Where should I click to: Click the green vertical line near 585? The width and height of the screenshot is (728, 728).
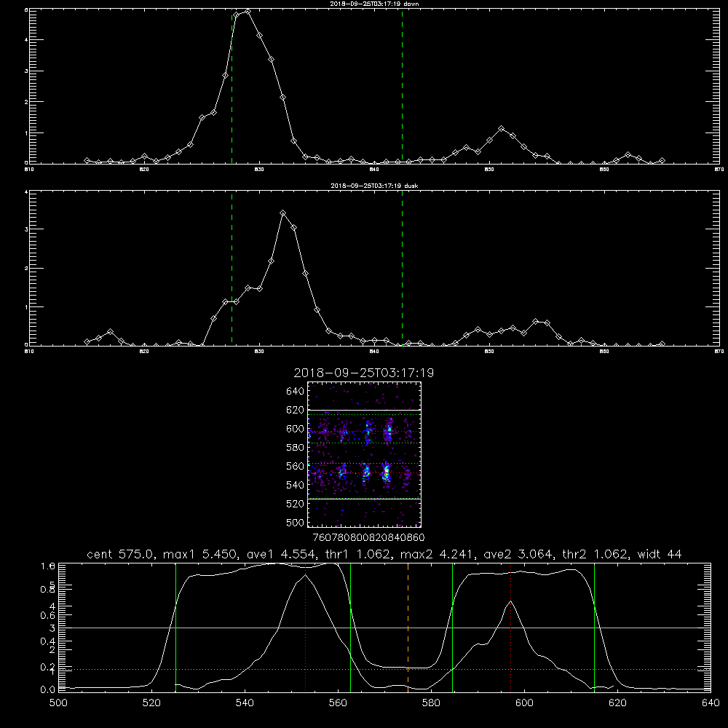452,627
